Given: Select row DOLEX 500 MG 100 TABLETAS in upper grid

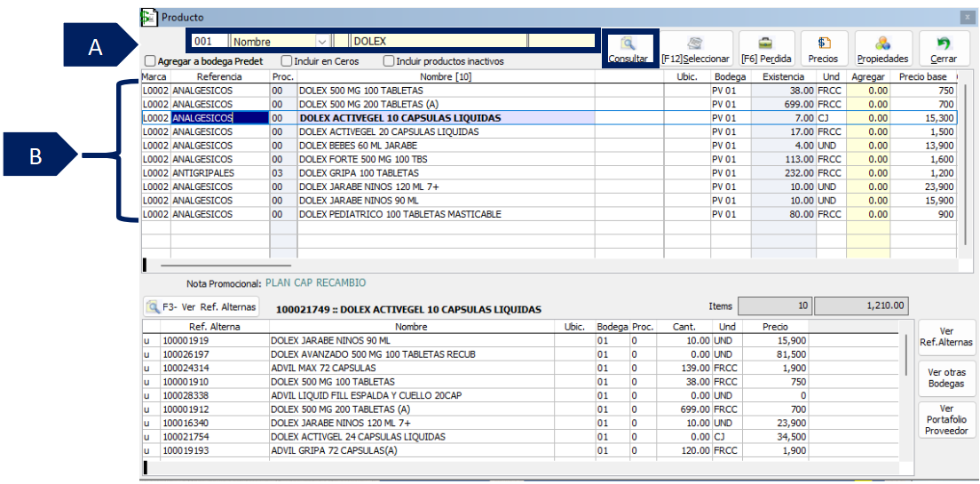Looking at the screenshot, I should pos(549,91).
